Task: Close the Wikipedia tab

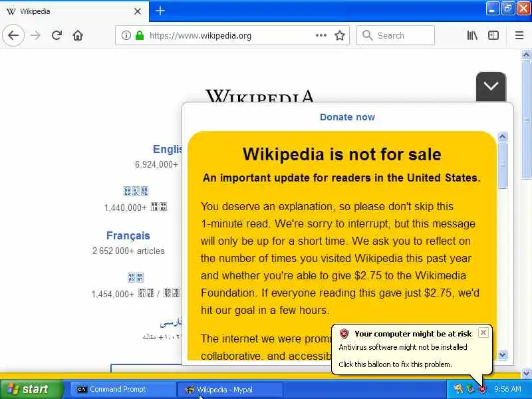Action: (x=138, y=11)
